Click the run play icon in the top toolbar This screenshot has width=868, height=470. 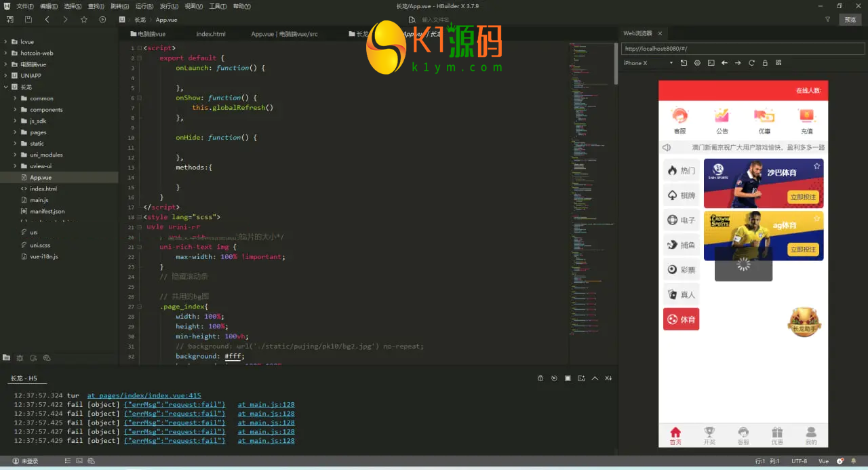[102, 20]
